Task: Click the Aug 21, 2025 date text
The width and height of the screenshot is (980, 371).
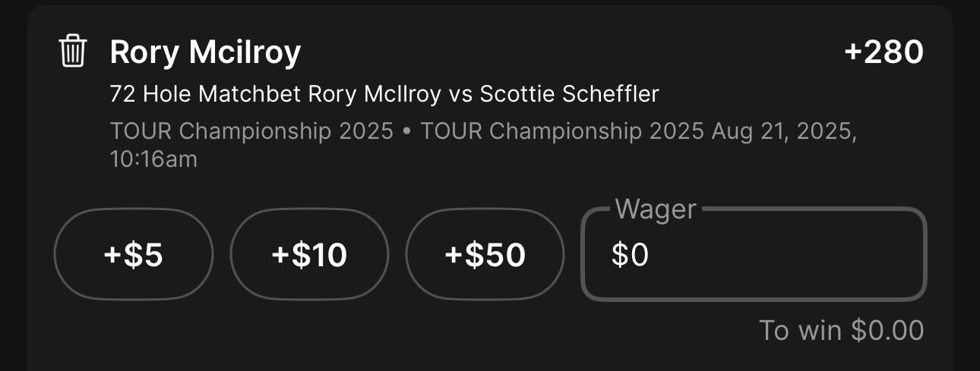Action: click(x=784, y=131)
